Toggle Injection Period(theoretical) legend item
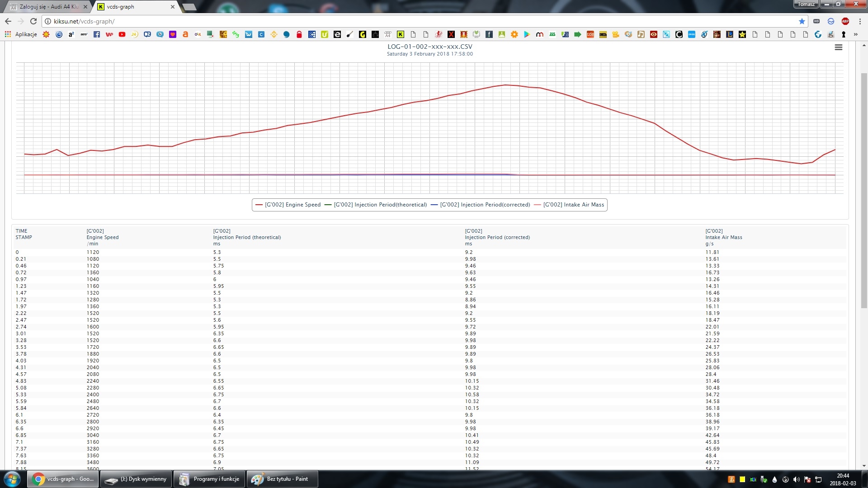 (x=380, y=205)
